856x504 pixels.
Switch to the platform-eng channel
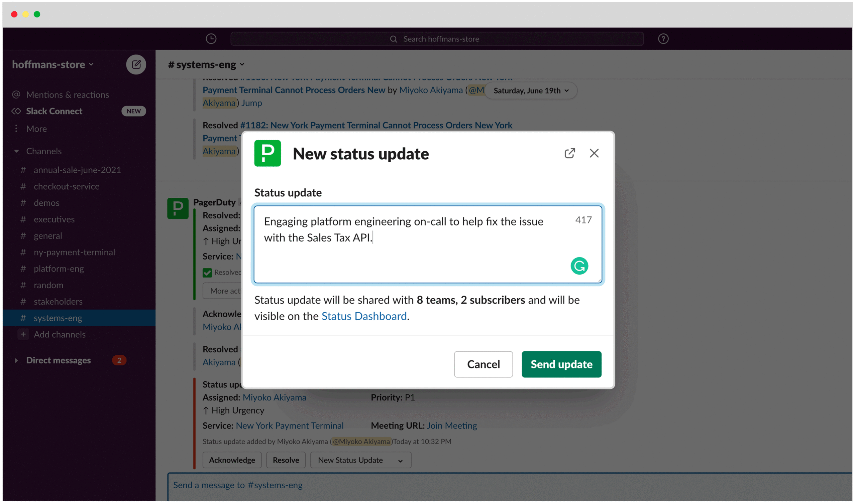[x=59, y=268]
